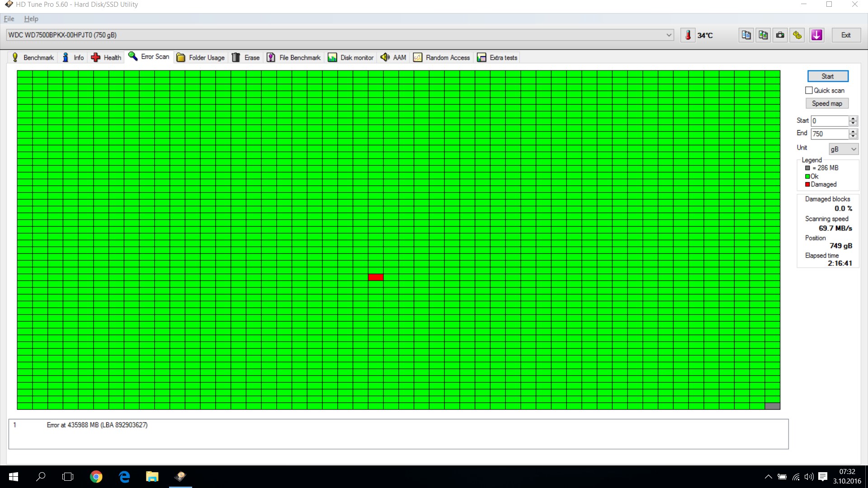Click the battery tray icon
This screenshot has width=868, height=488.
782,477
